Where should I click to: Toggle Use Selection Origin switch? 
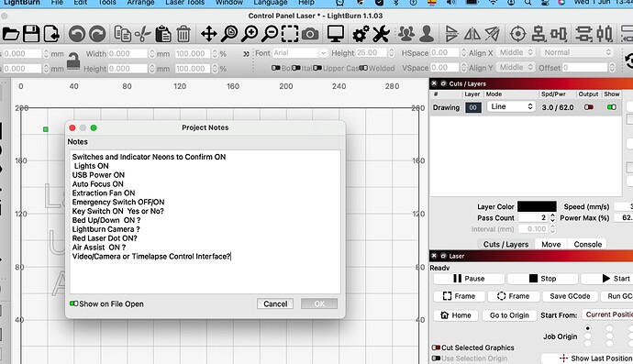point(436,358)
